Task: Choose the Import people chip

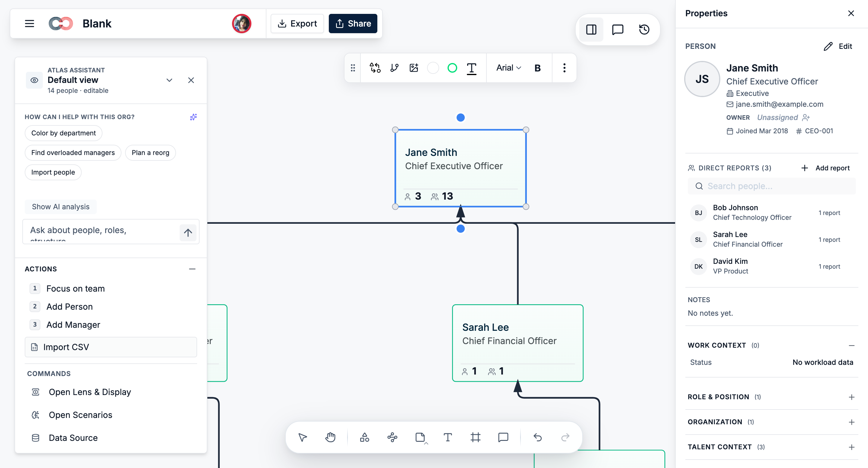Action: click(53, 172)
